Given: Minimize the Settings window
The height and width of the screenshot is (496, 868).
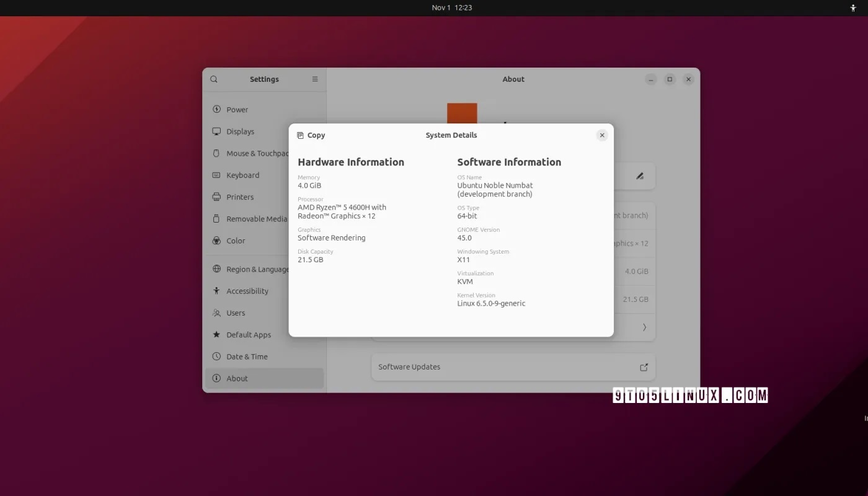Looking at the screenshot, I should click(650, 79).
